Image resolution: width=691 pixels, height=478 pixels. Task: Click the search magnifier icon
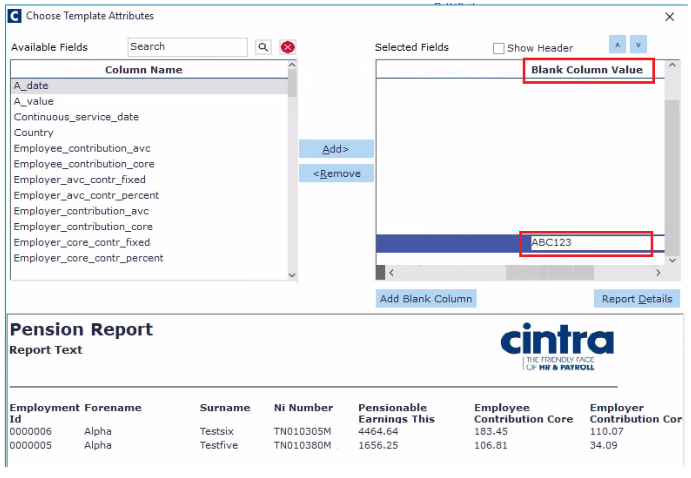coord(263,47)
